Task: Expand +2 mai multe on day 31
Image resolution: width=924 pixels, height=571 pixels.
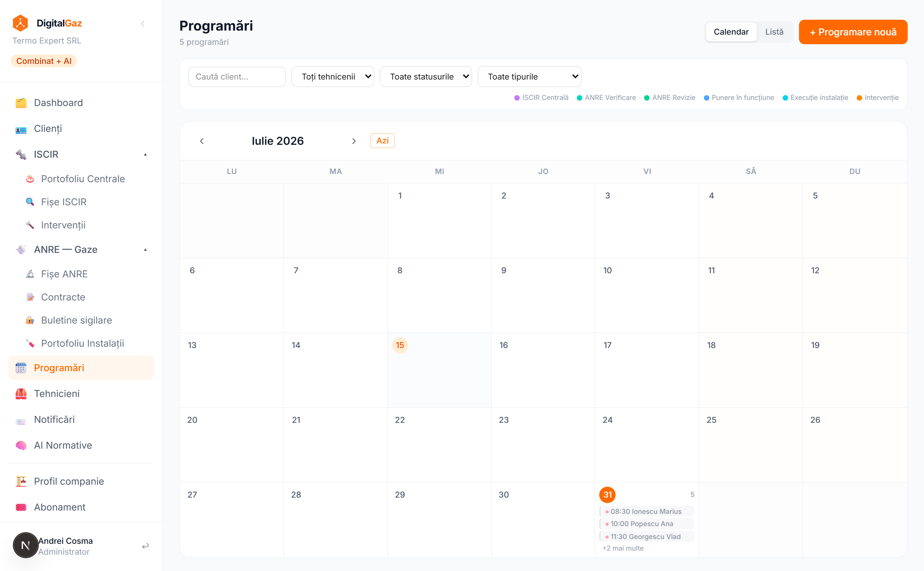Action: pos(623,548)
